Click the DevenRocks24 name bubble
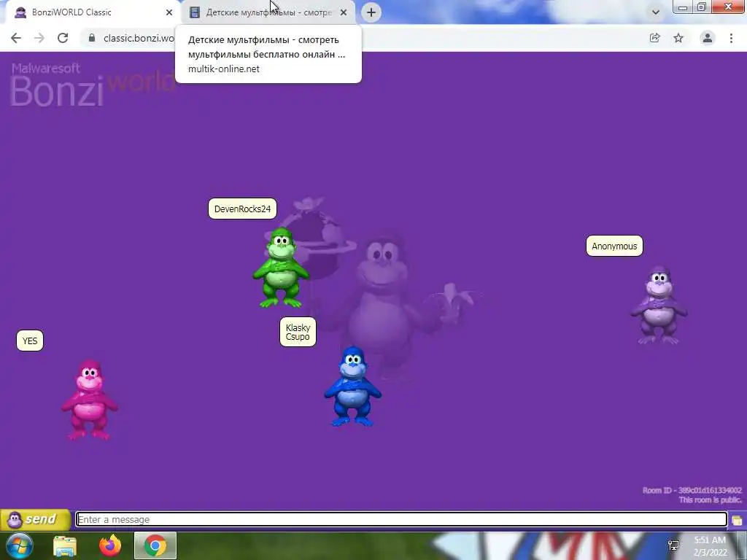 click(x=242, y=209)
